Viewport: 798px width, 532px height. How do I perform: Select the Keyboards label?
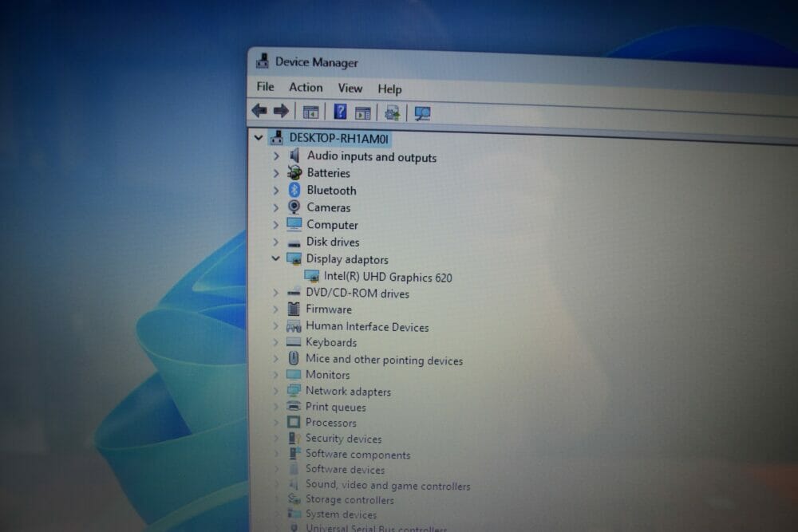tap(331, 342)
